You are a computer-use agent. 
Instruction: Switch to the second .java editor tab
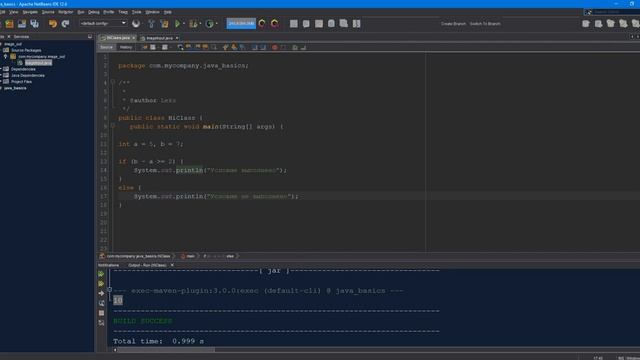(159, 38)
